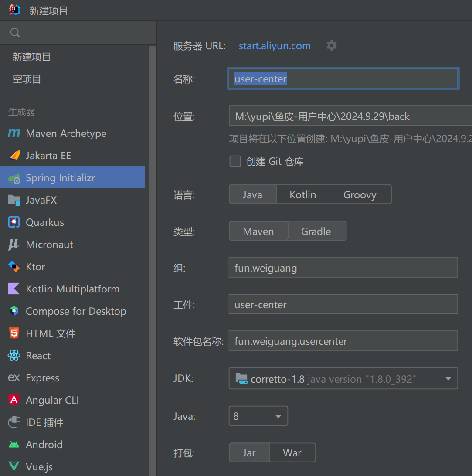Choose Kotlin as language
Screen dimensions: 472x476
[x=302, y=194]
